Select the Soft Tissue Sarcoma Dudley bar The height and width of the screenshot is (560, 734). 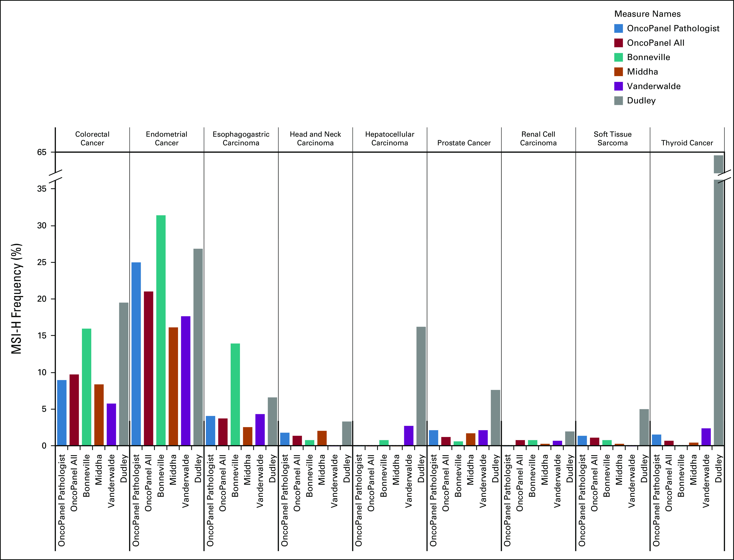click(x=644, y=427)
